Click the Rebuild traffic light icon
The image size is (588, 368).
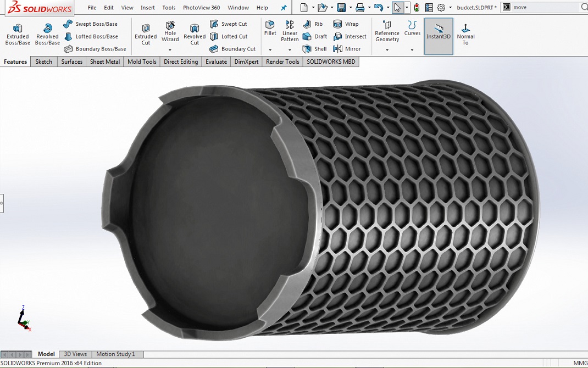417,8
